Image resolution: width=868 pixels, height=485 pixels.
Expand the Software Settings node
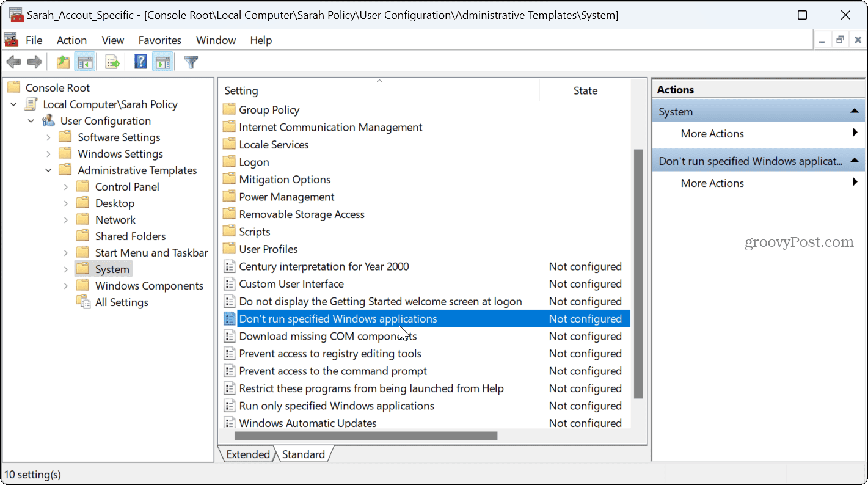48,137
